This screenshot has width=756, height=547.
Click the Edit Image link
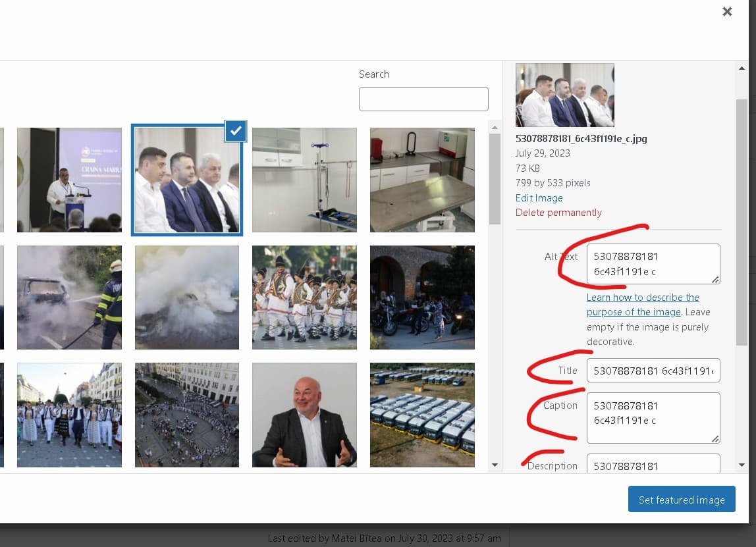[x=539, y=198]
